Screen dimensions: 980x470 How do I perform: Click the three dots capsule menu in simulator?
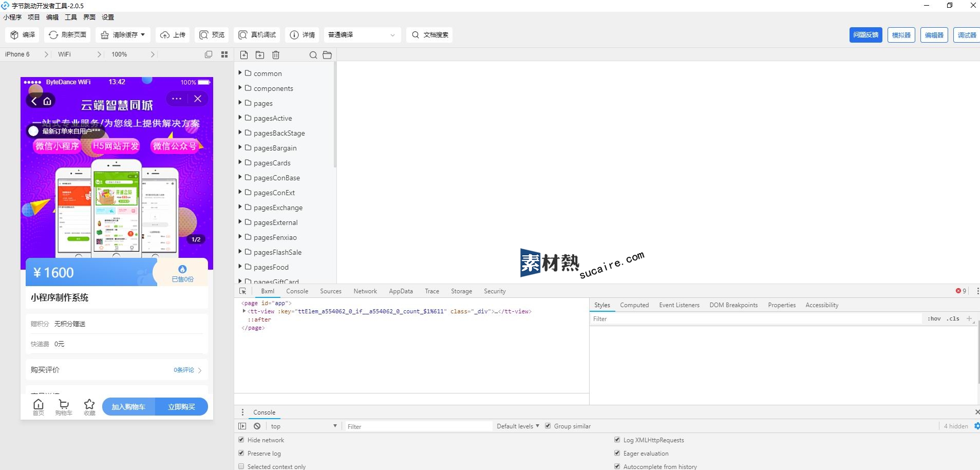pyautogui.click(x=177, y=99)
